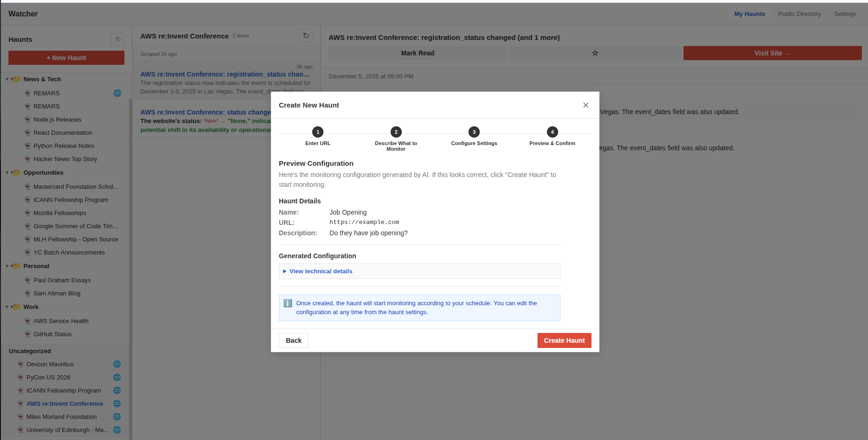Click globe icon beside uncategorized ICANN Fellowship Program

pyautogui.click(x=117, y=390)
